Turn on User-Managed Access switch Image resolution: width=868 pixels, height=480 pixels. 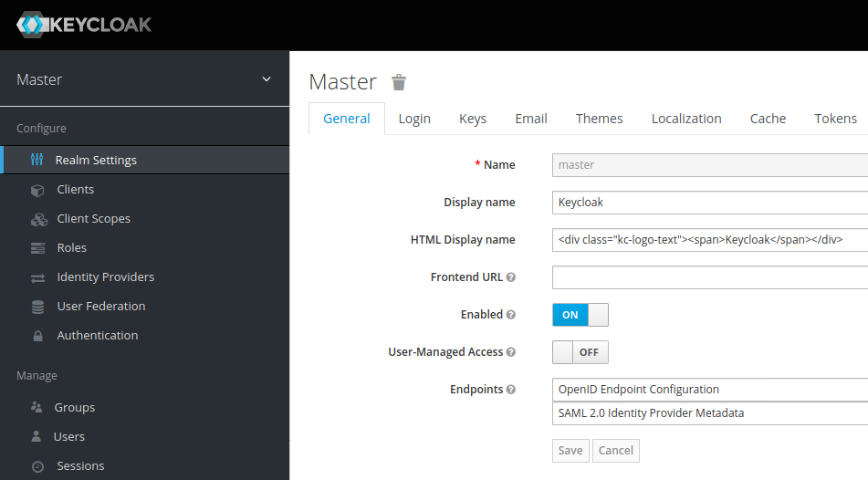click(580, 352)
